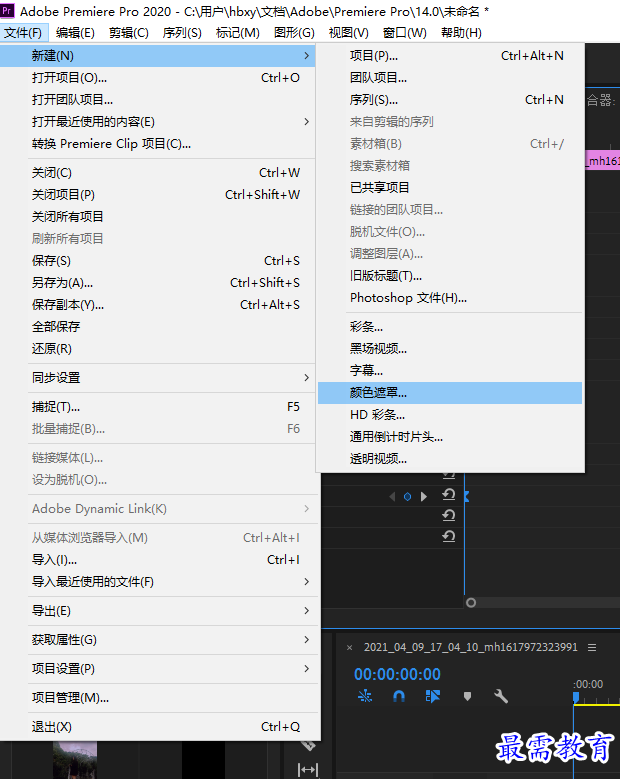Image resolution: width=620 pixels, height=779 pixels.
Task: Select 已共享项目 in the submenu
Action: point(450,188)
